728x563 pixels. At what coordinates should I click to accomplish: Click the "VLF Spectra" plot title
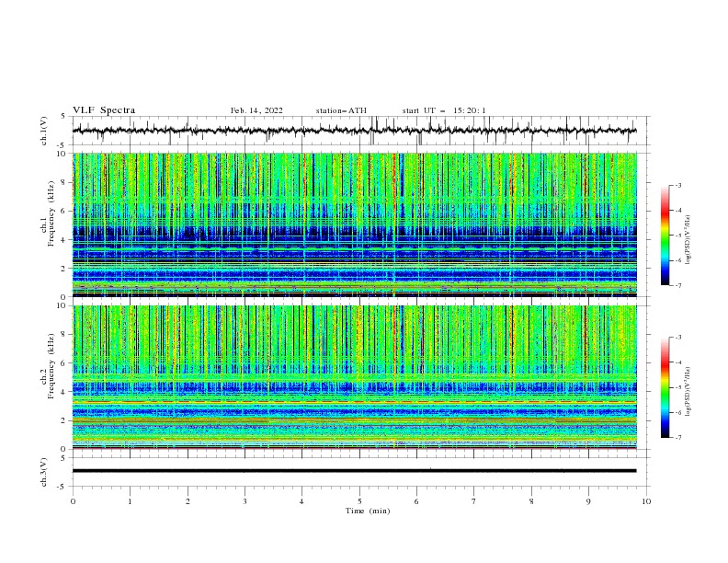104,110
